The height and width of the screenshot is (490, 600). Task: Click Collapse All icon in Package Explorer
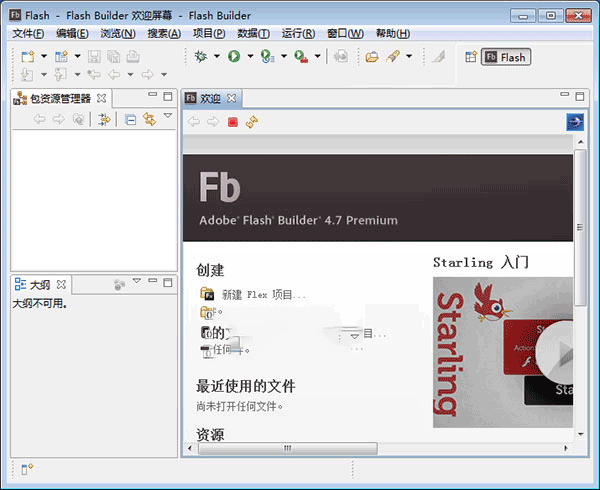tap(131, 119)
